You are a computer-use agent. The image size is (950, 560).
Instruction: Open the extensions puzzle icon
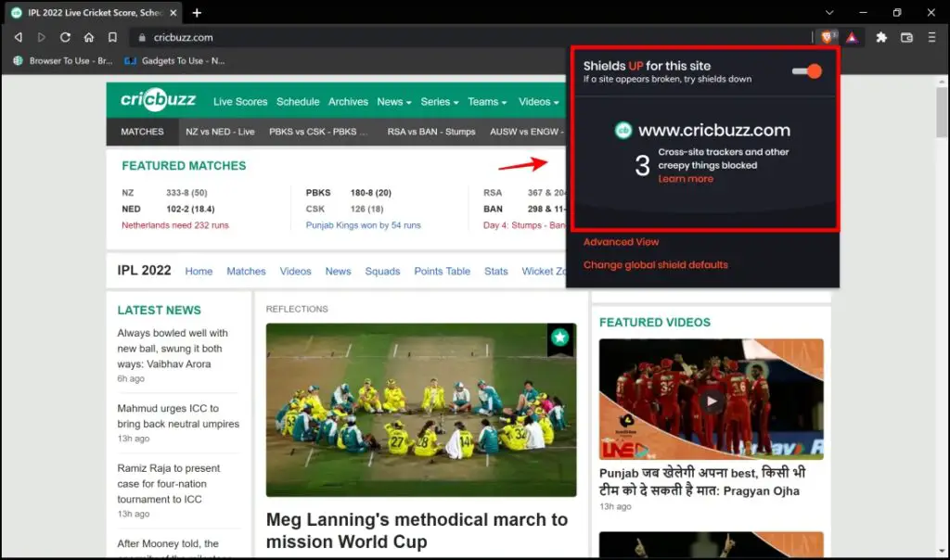(881, 37)
